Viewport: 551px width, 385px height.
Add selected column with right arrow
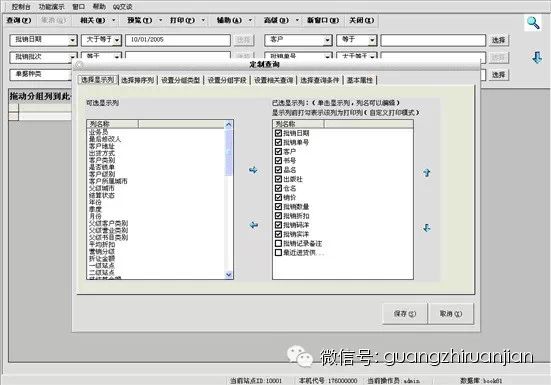pos(253,170)
